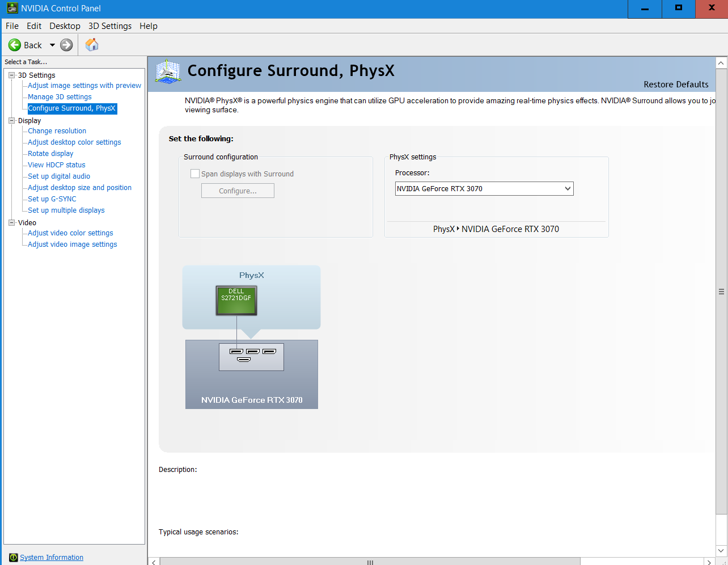Image resolution: width=728 pixels, height=565 pixels.
Task: Click the Display tree category label
Action: pos(29,121)
